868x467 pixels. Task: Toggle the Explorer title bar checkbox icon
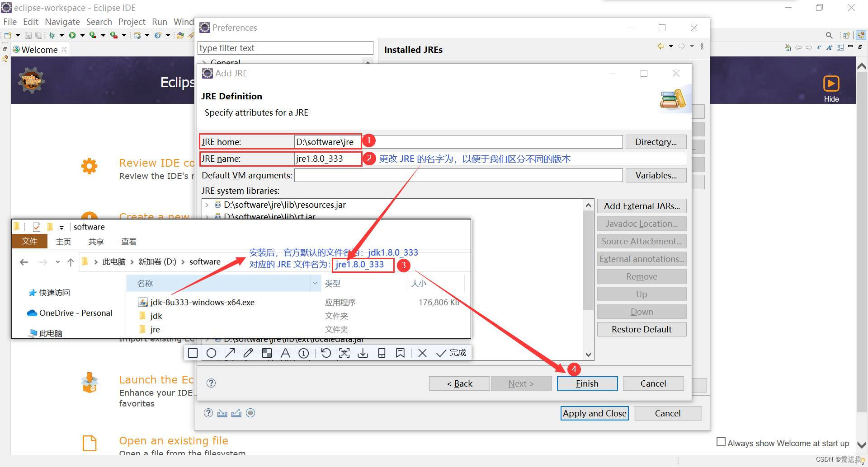37,227
